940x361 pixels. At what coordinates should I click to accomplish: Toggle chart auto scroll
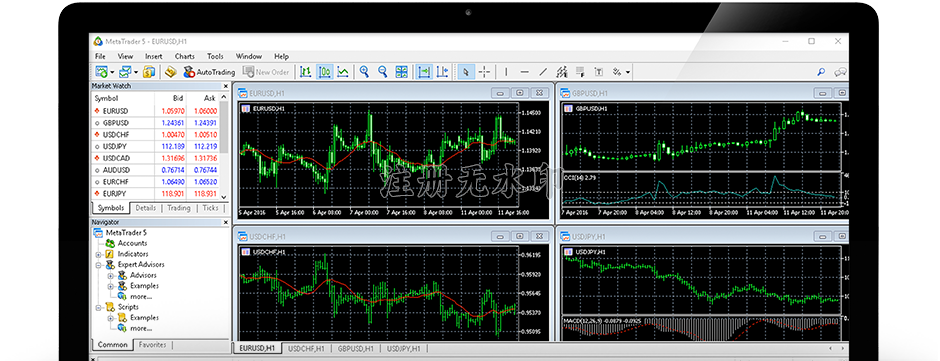[x=424, y=72]
